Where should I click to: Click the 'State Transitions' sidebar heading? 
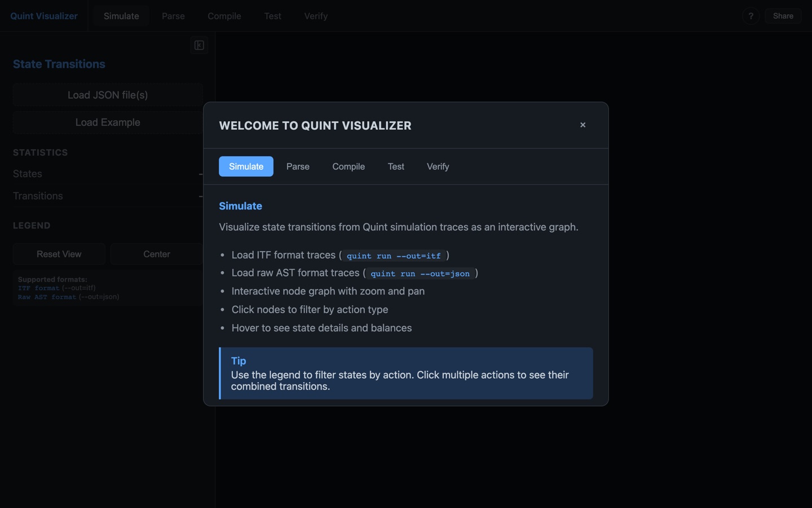coord(59,64)
